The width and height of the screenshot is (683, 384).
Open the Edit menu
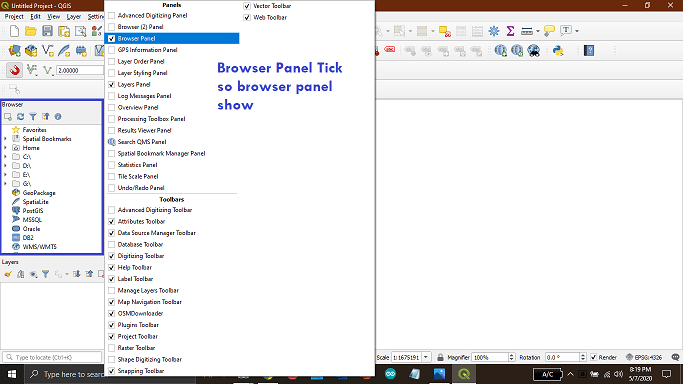pyautogui.click(x=35, y=17)
